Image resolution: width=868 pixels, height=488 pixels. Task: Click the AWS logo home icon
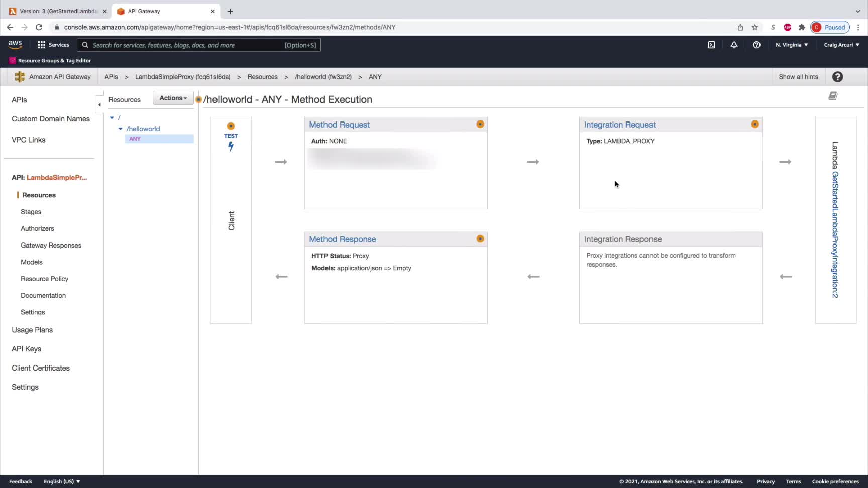pyautogui.click(x=15, y=45)
